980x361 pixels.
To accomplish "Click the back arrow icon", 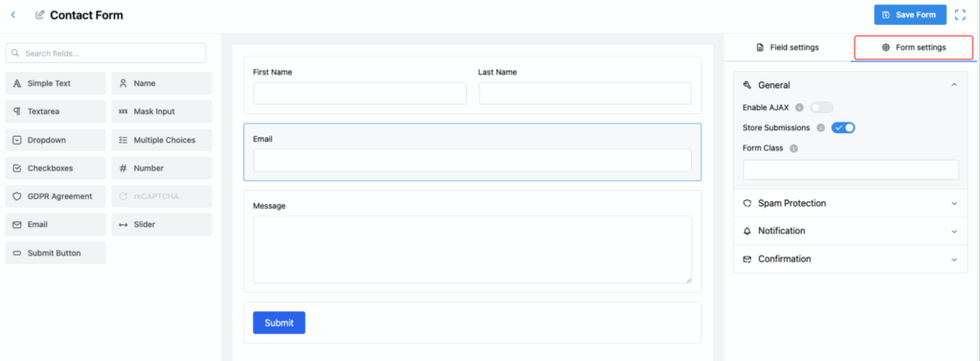I will [x=13, y=14].
